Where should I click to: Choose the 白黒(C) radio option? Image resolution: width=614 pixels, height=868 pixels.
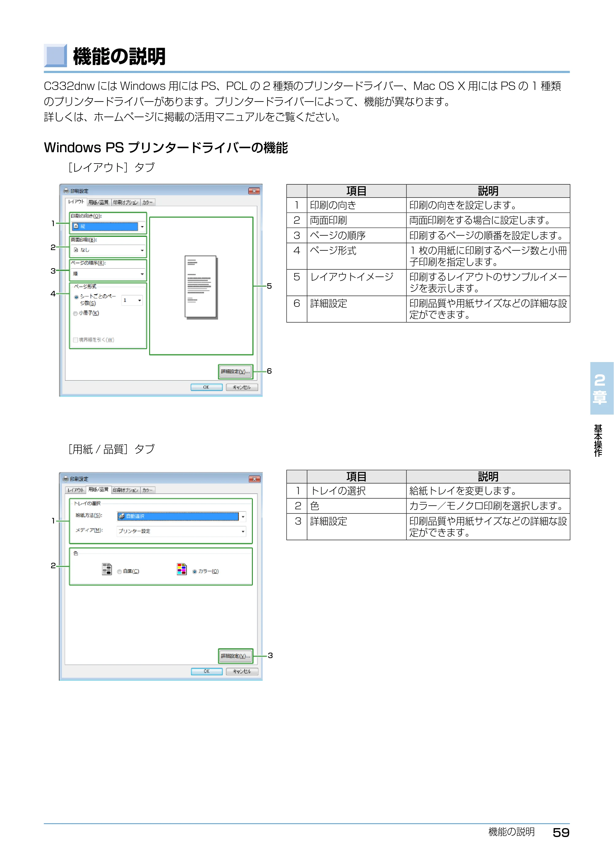pyautogui.click(x=119, y=572)
